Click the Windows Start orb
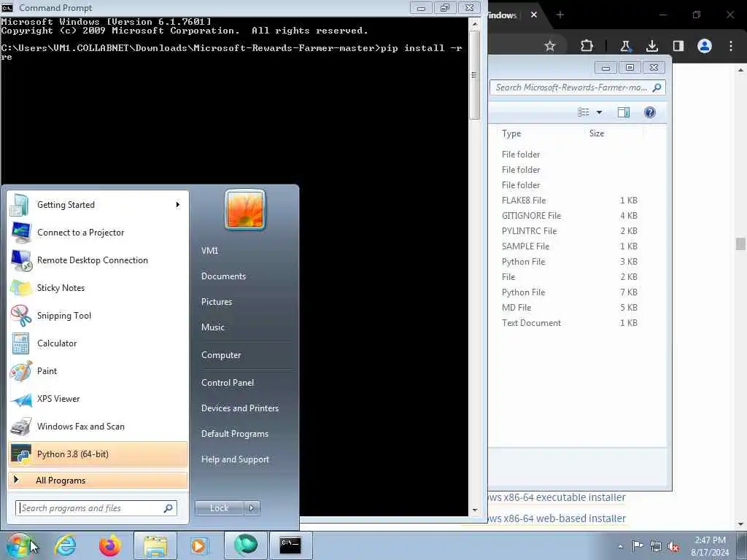This screenshot has width=747, height=560. point(19,545)
